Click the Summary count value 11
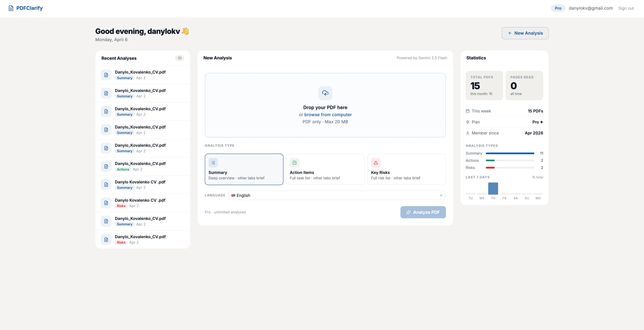Viewport: 644px width, 330px height. click(542, 153)
